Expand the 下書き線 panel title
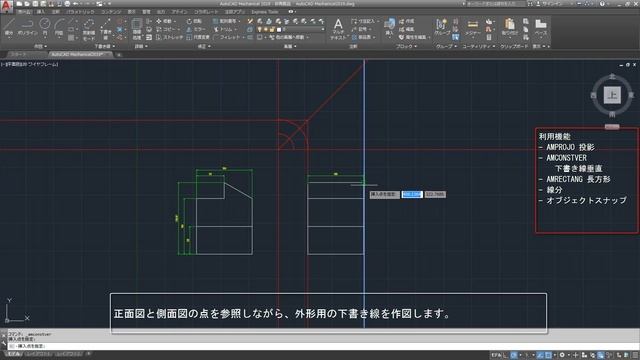The image size is (640, 360). pyautogui.click(x=104, y=47)
